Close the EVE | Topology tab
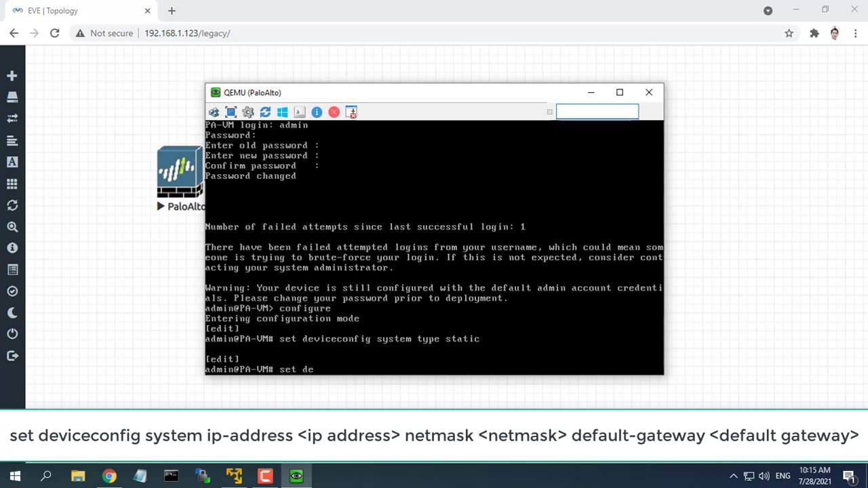Screen dimensions: 868x488 (x=148, y=11)
